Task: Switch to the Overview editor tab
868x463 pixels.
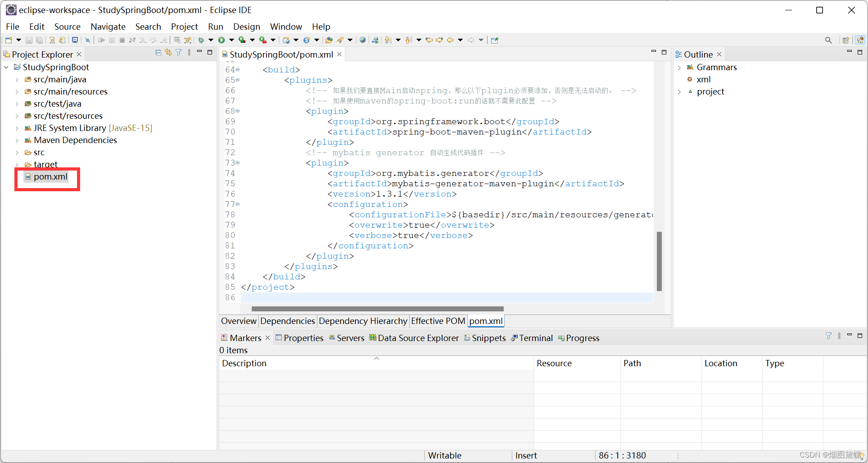Action: coord(239,321)
